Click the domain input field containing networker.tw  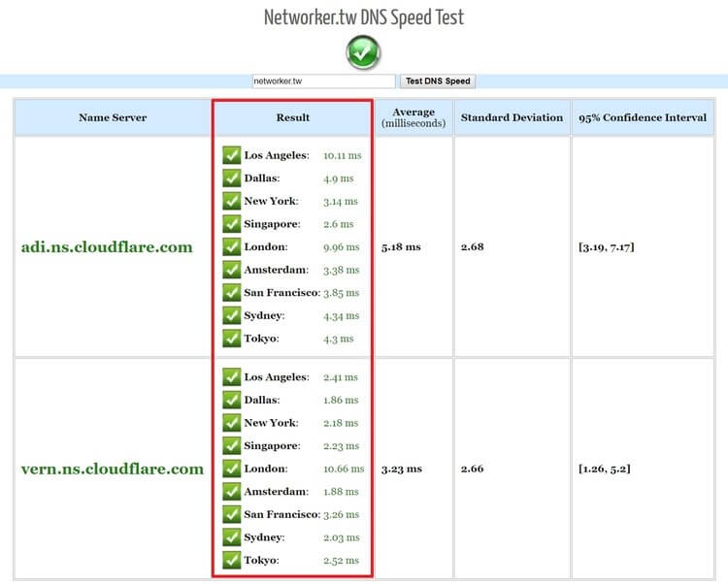click(x=323, y=81)
